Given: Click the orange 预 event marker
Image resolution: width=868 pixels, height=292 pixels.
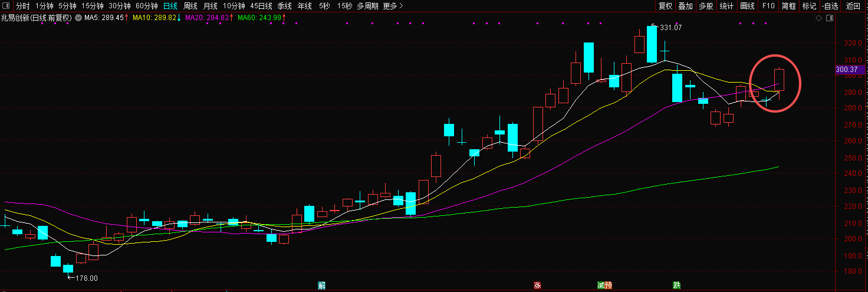Looking at the screenshot, I should 608,285.
